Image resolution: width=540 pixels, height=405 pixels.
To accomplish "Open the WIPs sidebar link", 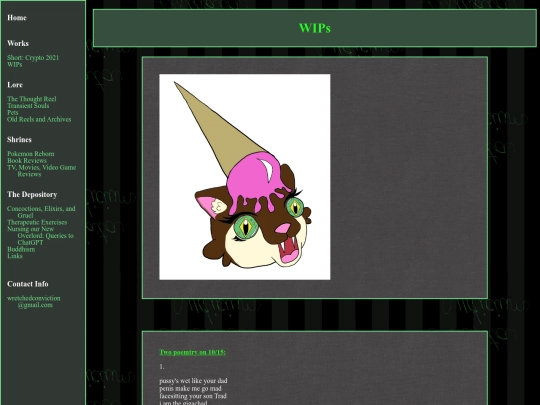I will click(x=14, y=64).
